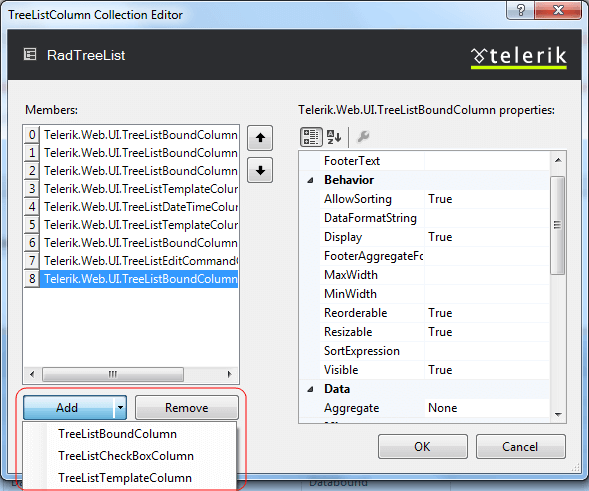This screenshot has width=589, height=491.
Task: Select member 4 TreeListDateTimeColumn
Action: 131,207
